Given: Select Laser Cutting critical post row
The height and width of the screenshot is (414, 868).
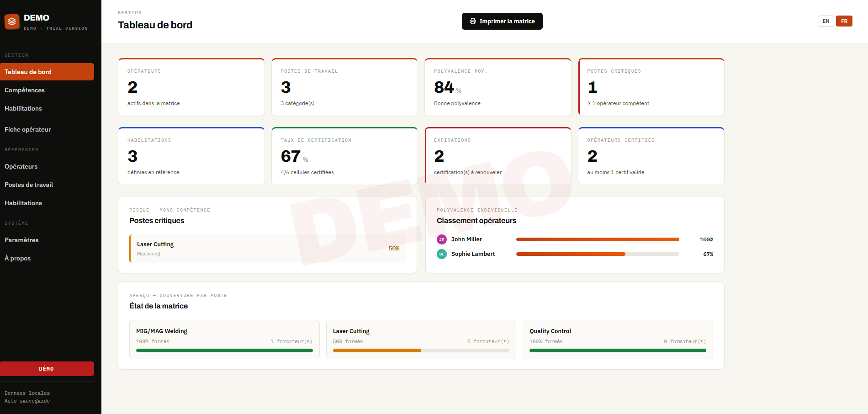Looking at the screenshot, I should pos(268,249).
